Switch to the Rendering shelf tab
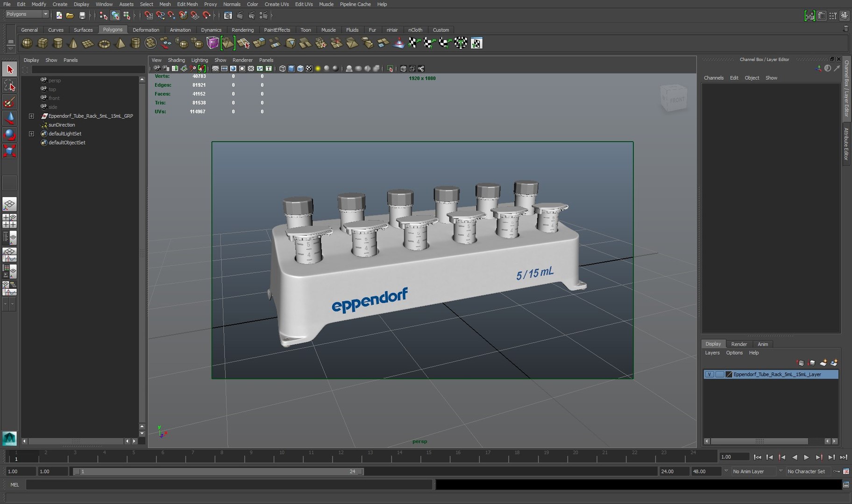 point(242,30)
